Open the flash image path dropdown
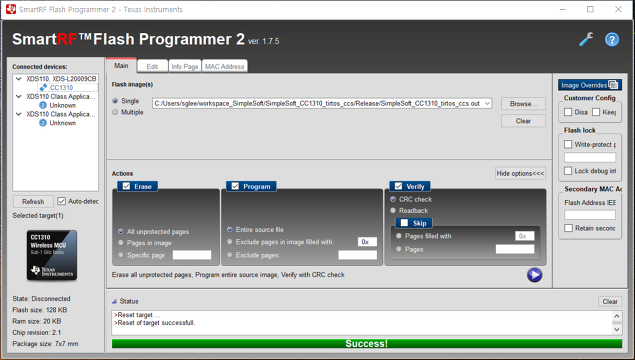 coord(487,104)
